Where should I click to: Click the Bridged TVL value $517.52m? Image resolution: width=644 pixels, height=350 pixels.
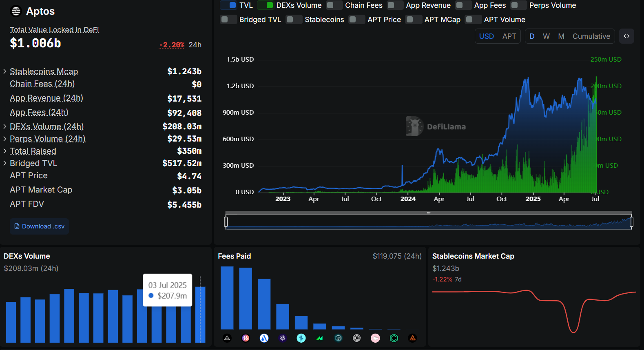(x=182, y=163)
